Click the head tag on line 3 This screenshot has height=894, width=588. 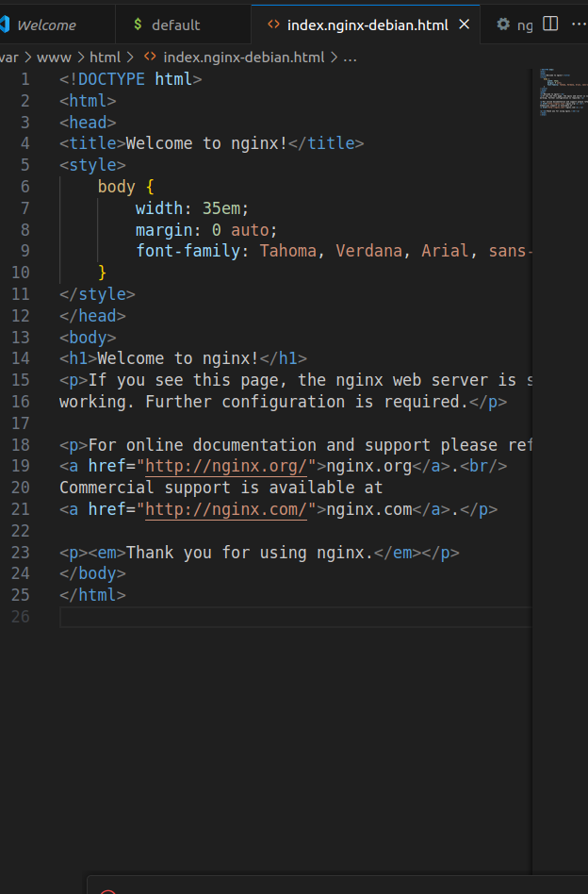click(x=88, y=123)
